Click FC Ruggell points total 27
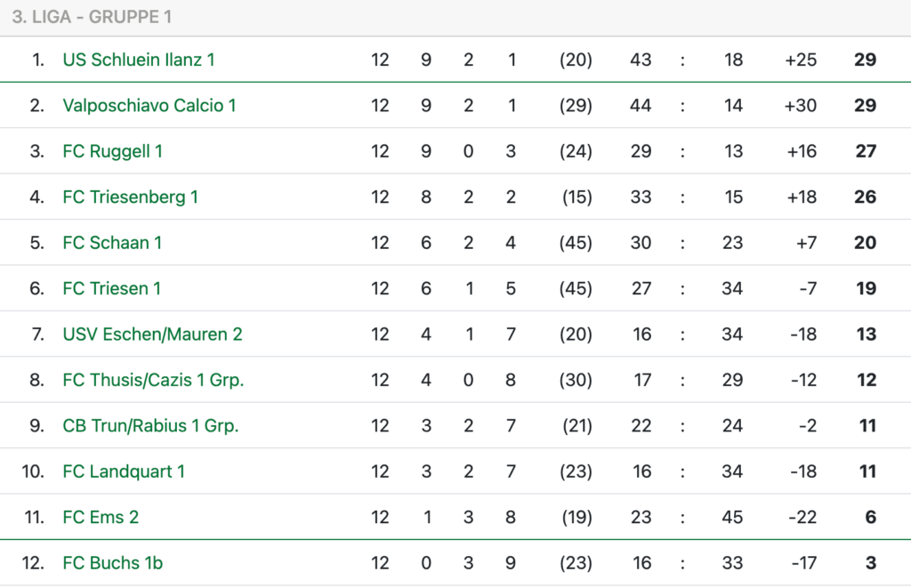911x588 pixels. [866, 151]
